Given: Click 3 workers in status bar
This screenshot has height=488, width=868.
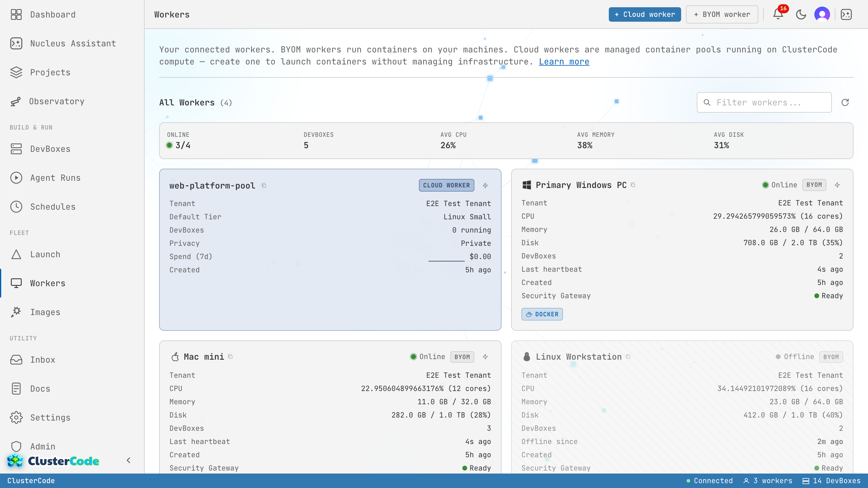Looking at the screenshot, I should (x=768, y=480).
